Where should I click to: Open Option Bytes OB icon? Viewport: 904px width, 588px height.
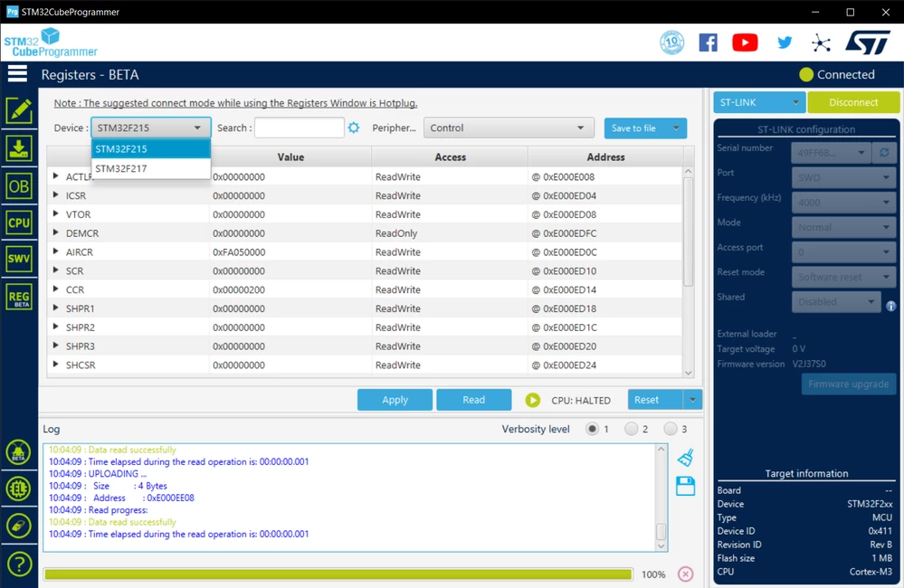pos(19,186)
